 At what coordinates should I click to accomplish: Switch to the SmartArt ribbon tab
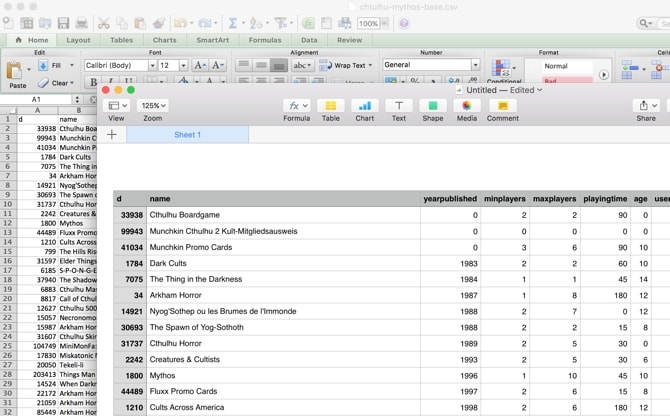(212, 40)
